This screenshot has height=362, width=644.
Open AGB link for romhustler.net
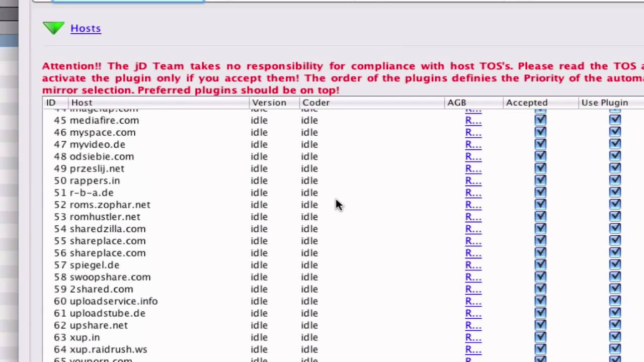click(473, 217)
